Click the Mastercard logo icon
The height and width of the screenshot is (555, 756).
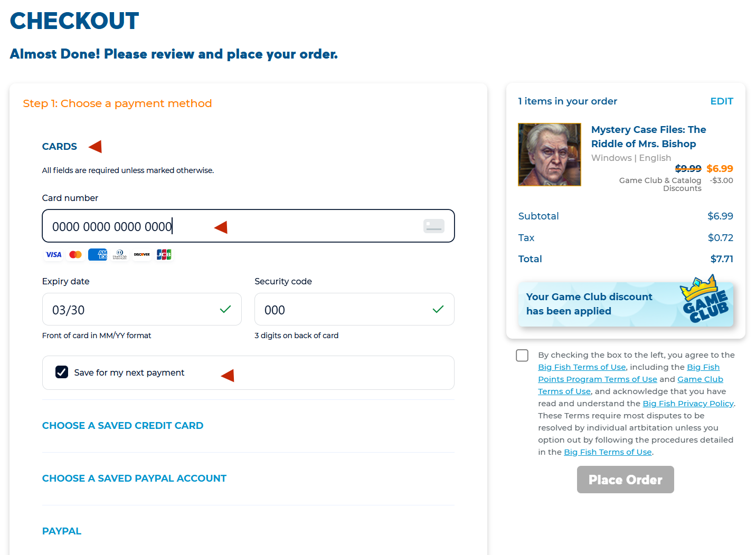pos(75,255)
